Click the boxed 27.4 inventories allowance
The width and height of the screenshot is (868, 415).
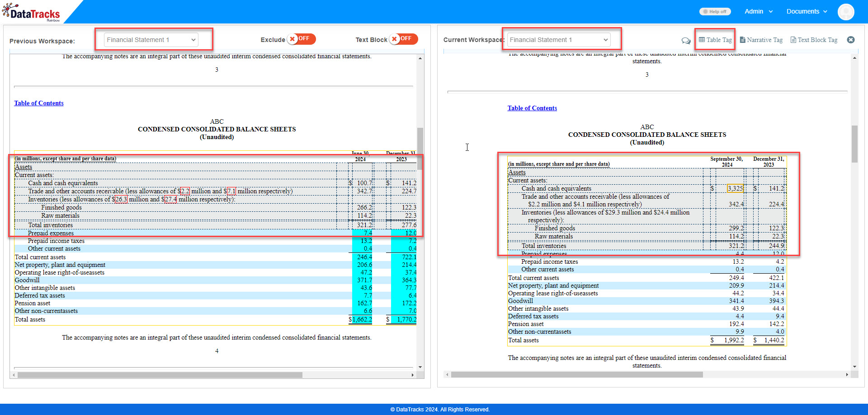click(x=170, y=199)
